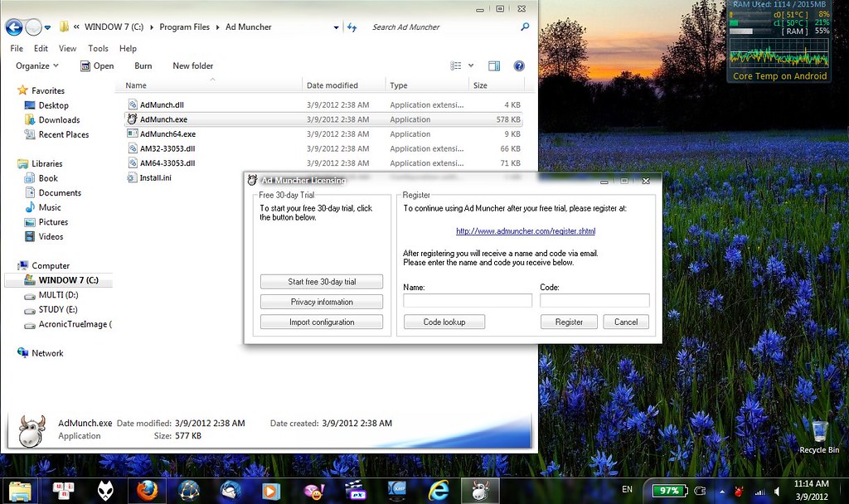The height and width of the screenshot is (504, 849).
Task: Launch Firefox from the taskbar
Action: point(147,491)
